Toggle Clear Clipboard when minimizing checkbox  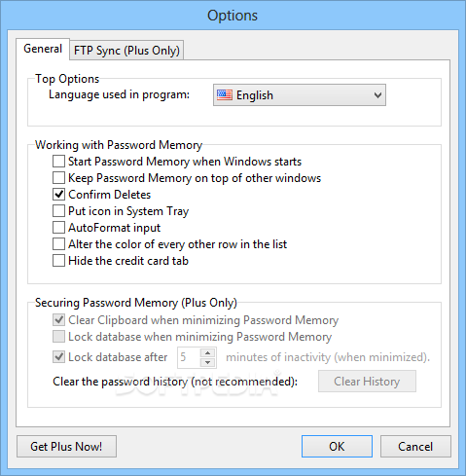pyautogui.click(x=58, y=320)
